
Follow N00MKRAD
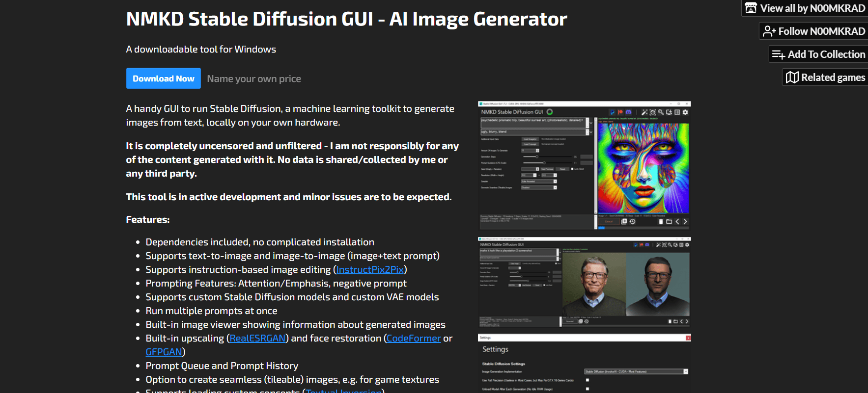pos(814,31)
